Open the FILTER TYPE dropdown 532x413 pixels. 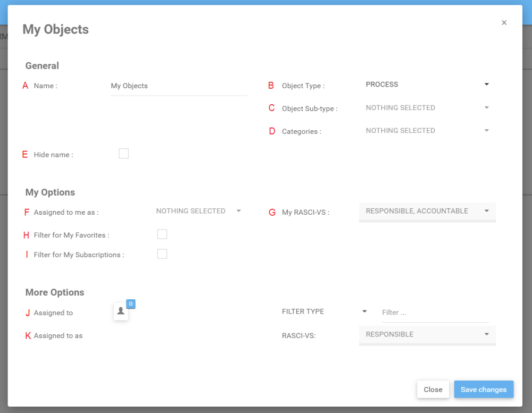pos(325,311)
